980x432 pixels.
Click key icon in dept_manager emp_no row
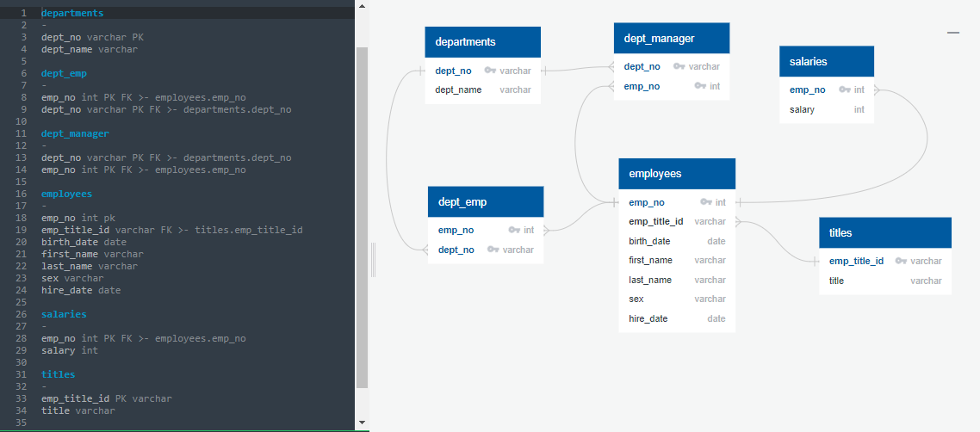[701, 86]
